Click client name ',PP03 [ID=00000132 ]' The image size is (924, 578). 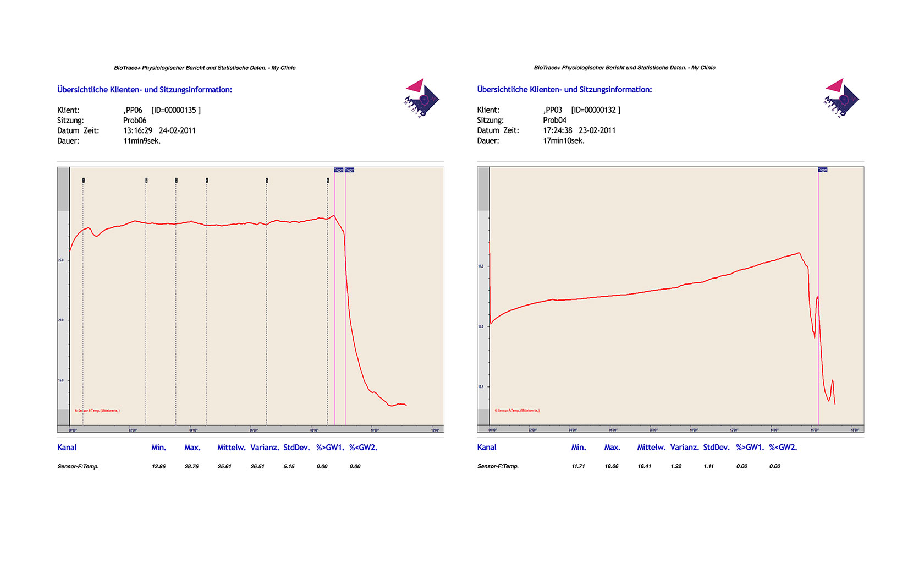582,110
